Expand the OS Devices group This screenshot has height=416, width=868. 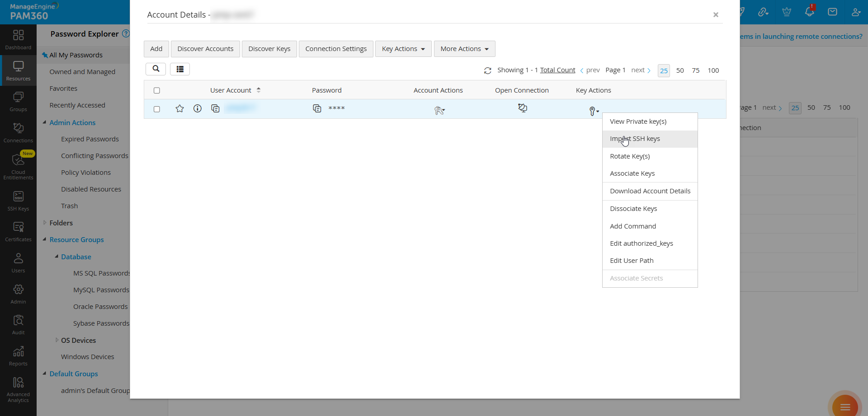click(57, 340)
